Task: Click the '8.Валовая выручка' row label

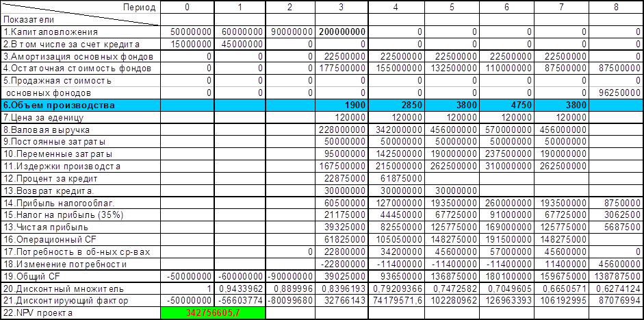Action: tap(80, 130)
